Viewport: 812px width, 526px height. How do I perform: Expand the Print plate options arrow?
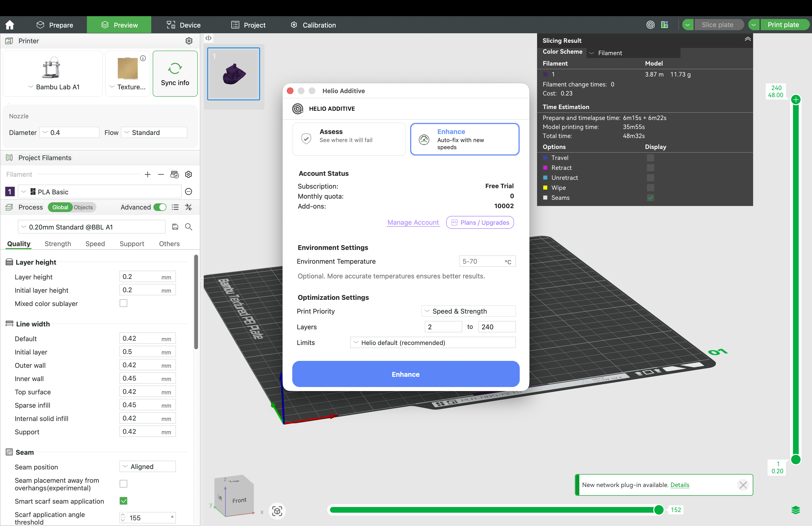[x=754, y=24]
